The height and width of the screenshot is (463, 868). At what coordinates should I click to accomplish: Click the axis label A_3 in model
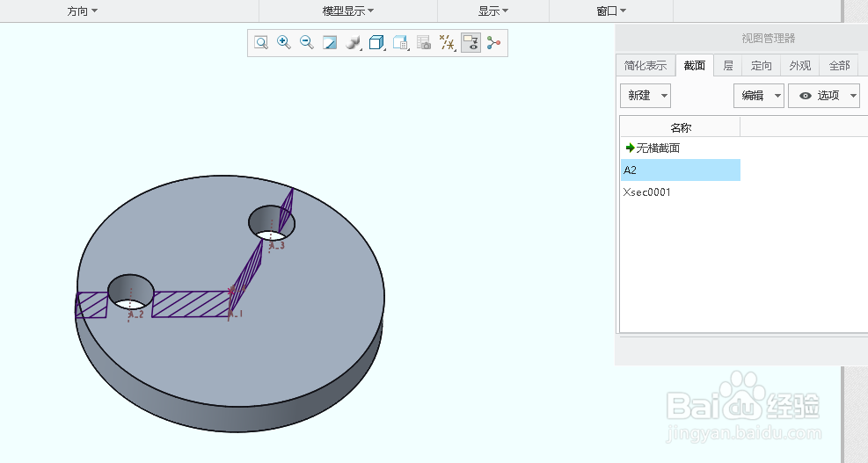pyautogui.click(x=277, y=245)
